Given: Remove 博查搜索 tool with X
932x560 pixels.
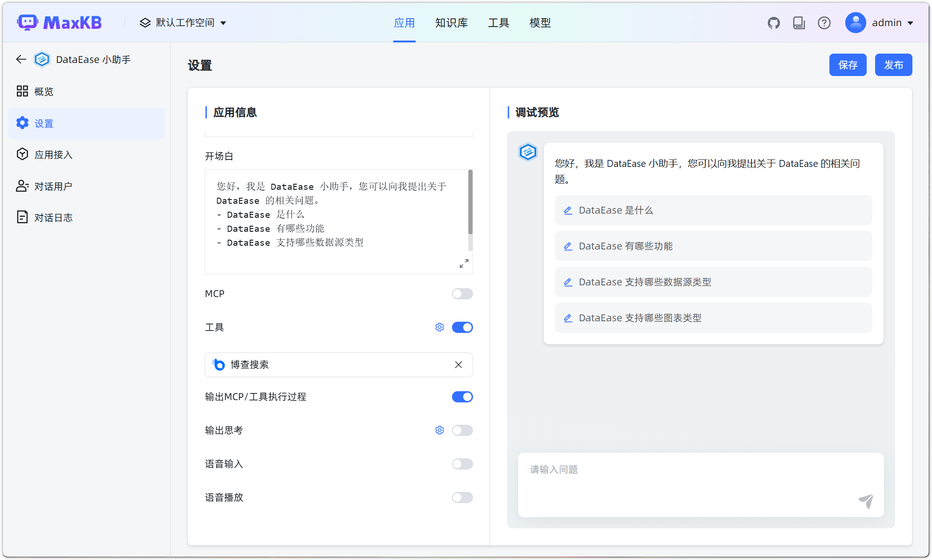Looking at the screenshot, I should click(x=459, y=365).
